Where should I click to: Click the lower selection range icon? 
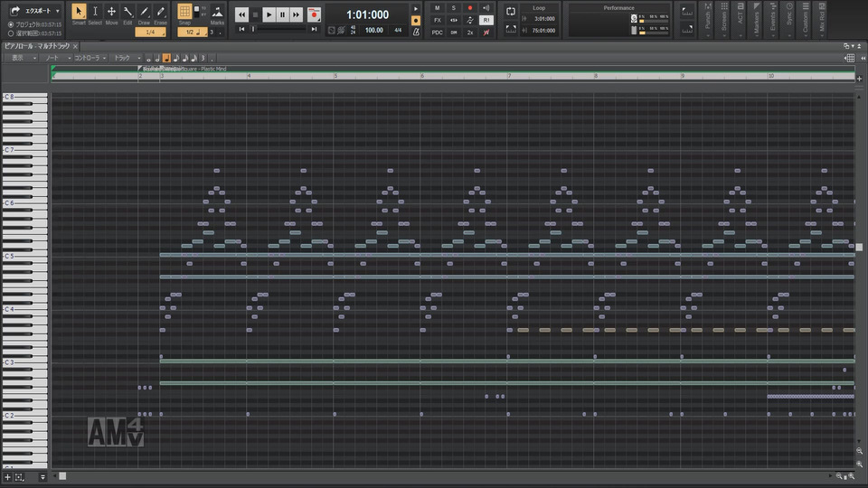pos(687,29)
